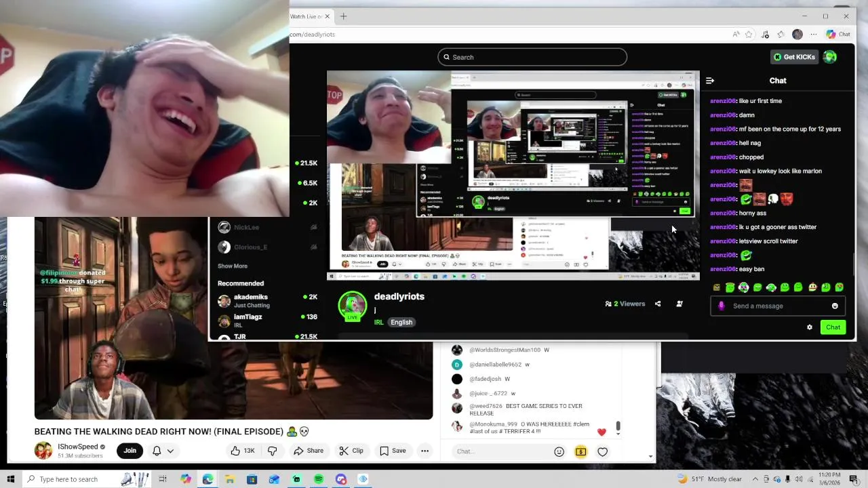868x488 pixels.
Task: Click the Send a message input
Action: tap(778, 306)
